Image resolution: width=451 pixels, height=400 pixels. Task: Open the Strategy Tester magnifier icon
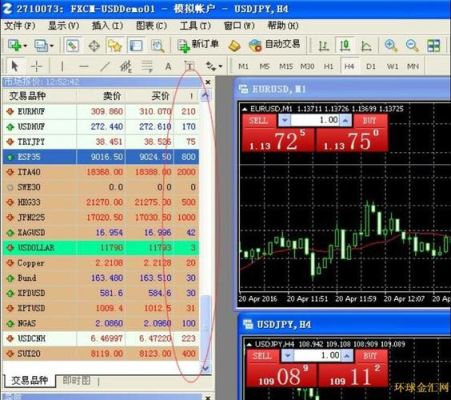[157, 46]
